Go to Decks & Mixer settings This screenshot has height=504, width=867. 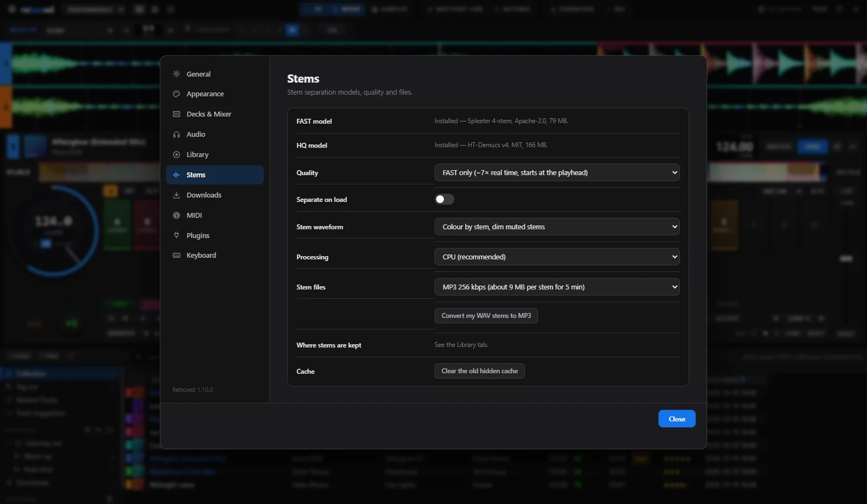coord(215,114)
